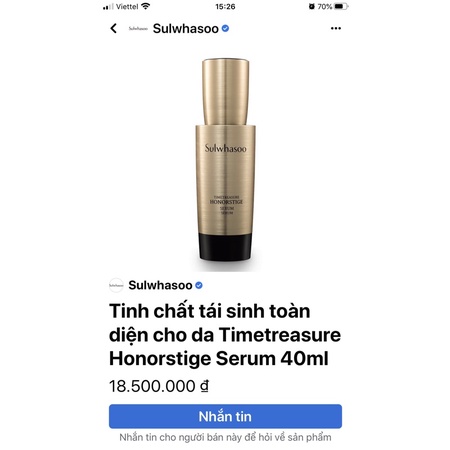The width and height of the screenshot is (450, 450).
Task: Tap the seller message hint text
Action: pos(225,437)
